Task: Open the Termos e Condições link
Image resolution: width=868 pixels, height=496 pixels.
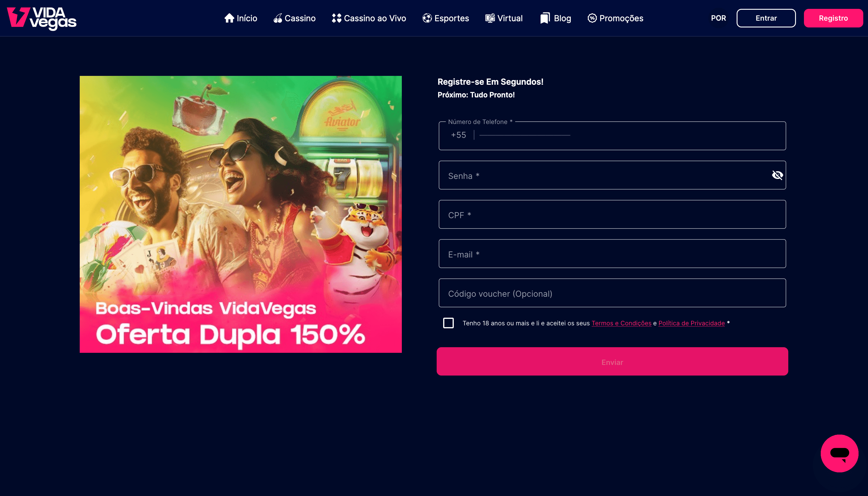Action: [621, 323]
